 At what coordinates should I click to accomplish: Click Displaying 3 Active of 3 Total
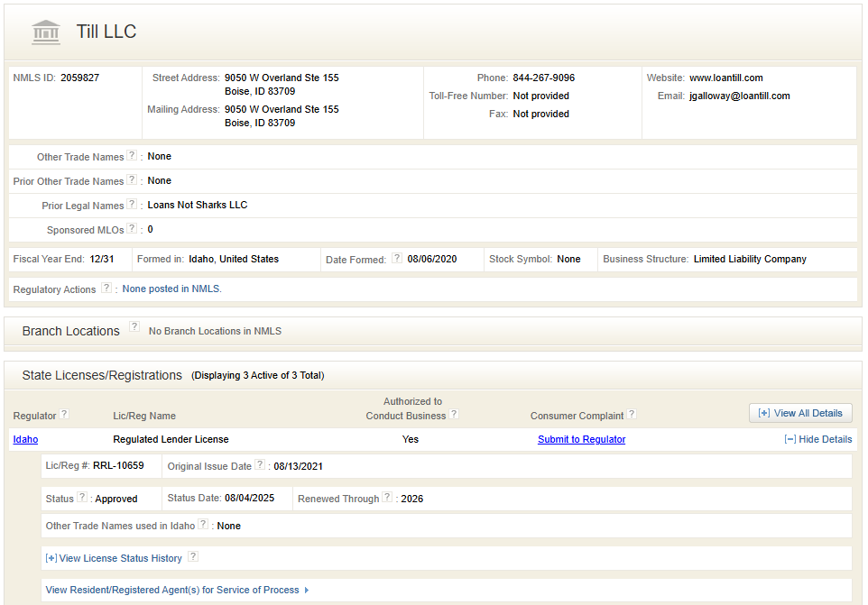click(x=257, y=375)
